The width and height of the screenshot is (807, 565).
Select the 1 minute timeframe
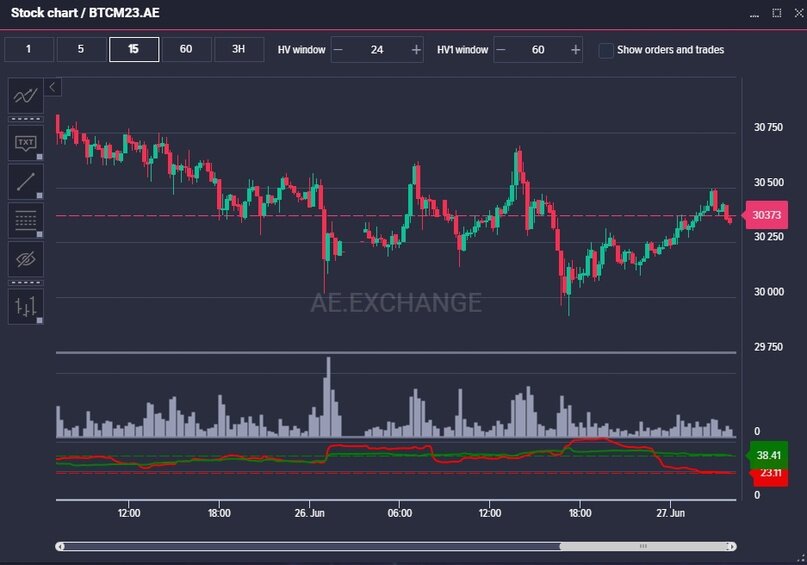pos(29,49)
